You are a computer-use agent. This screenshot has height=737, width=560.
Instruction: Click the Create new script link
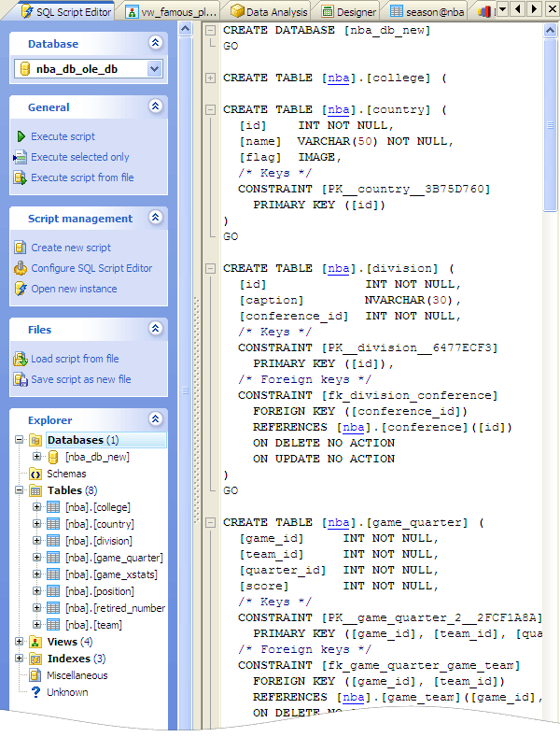[71, 248]
